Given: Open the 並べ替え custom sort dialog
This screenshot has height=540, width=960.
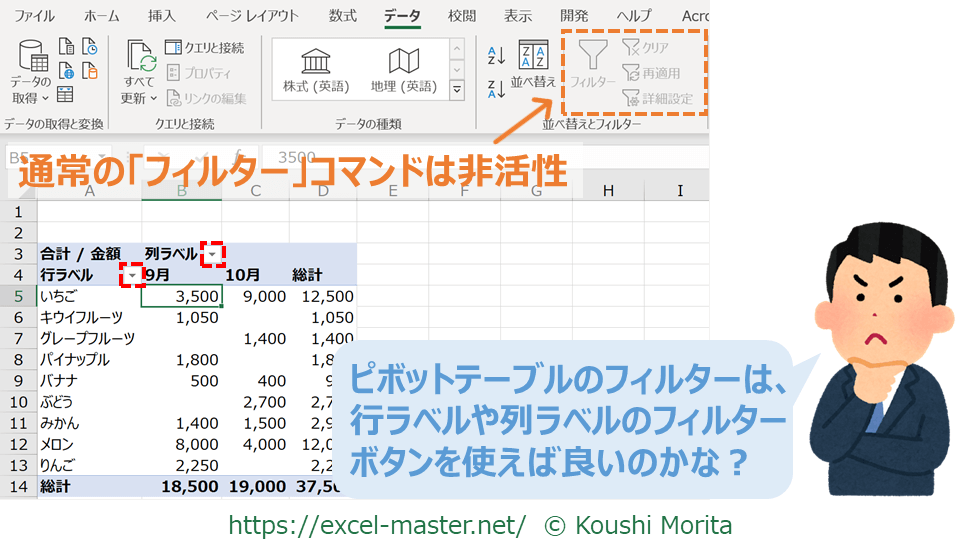Looking at the screenshot, I should pos(533,66).
